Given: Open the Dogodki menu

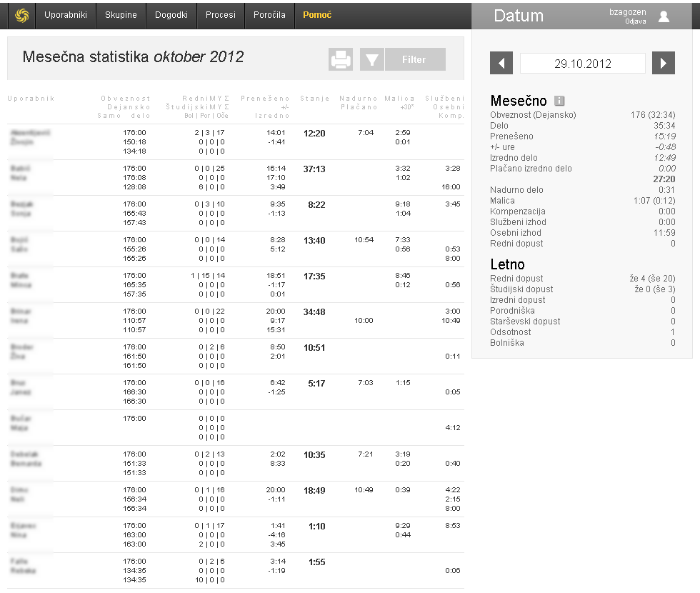Looking at the screenshot, I should tap(171, 15).
